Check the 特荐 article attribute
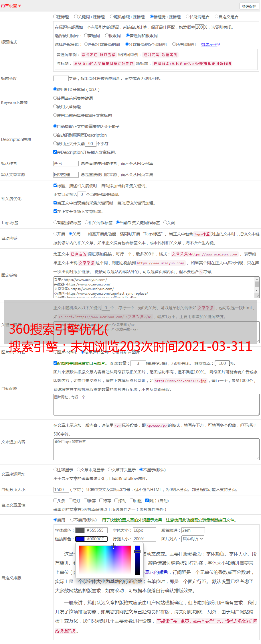Viewport: 261px width, 644px height. click(101, 501)
